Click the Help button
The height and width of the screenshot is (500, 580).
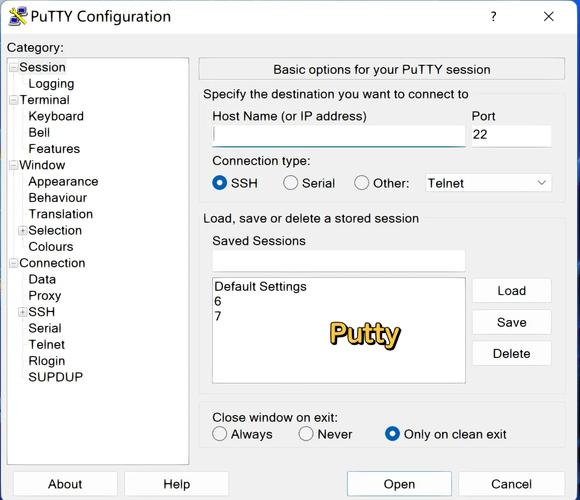coord(176,484)
